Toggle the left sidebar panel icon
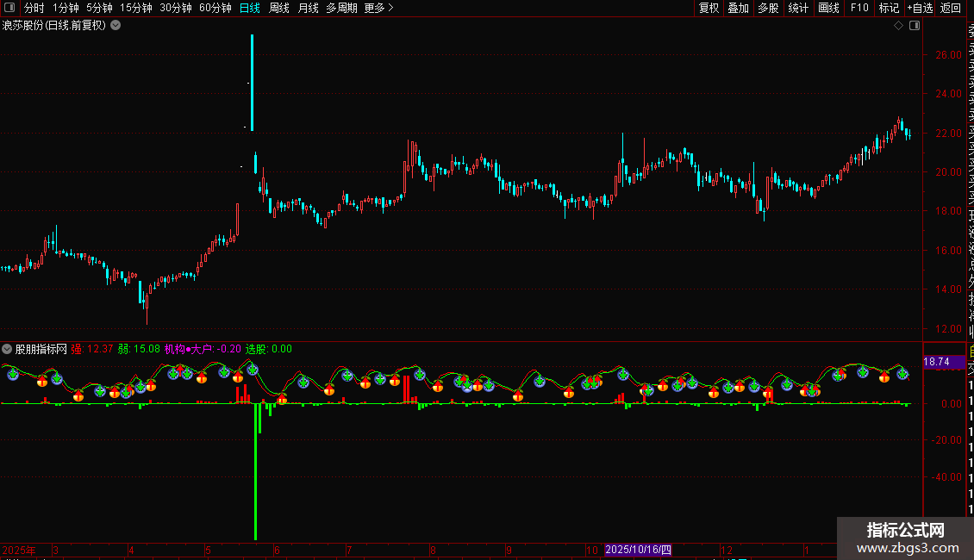974x560 pixels. [9, 8]
